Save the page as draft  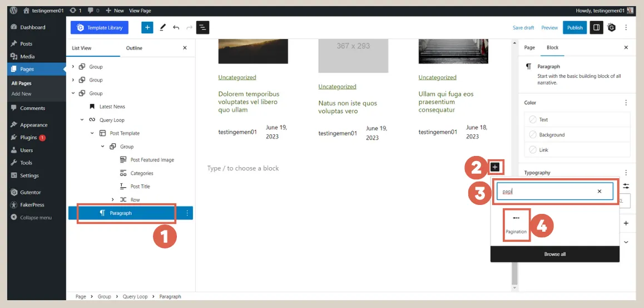(523, 27)
